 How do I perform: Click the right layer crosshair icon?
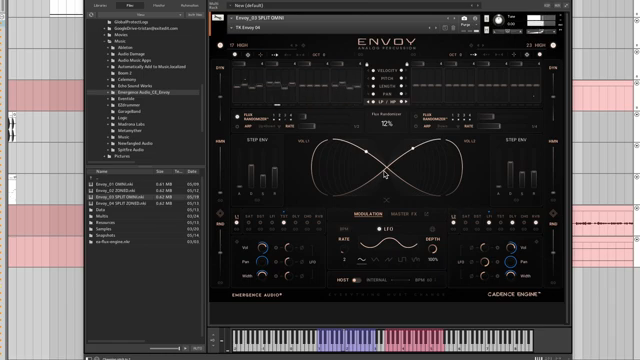point(514,55)
